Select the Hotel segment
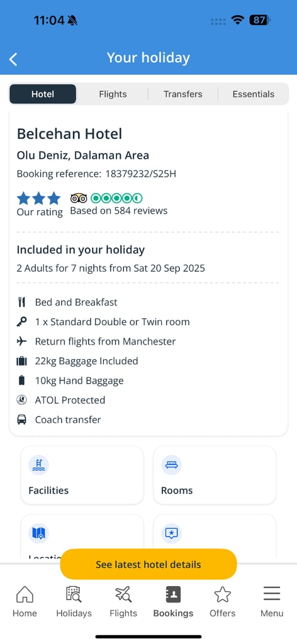 pos(43,94)
